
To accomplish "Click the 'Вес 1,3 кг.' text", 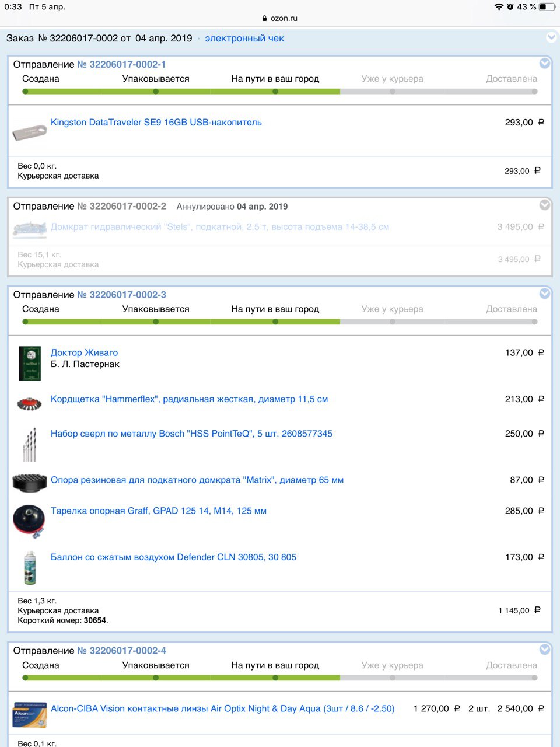I will click(37, 601).
